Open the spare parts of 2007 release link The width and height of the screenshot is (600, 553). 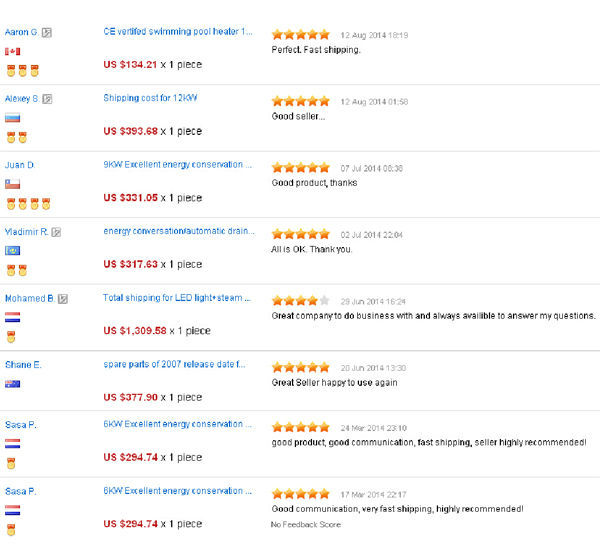click(174, 364)
